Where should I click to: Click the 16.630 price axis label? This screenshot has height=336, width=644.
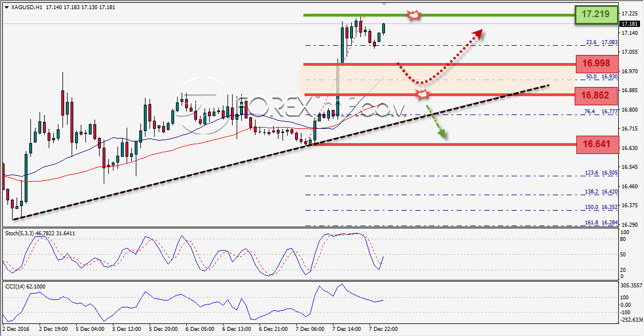(629, 148)
